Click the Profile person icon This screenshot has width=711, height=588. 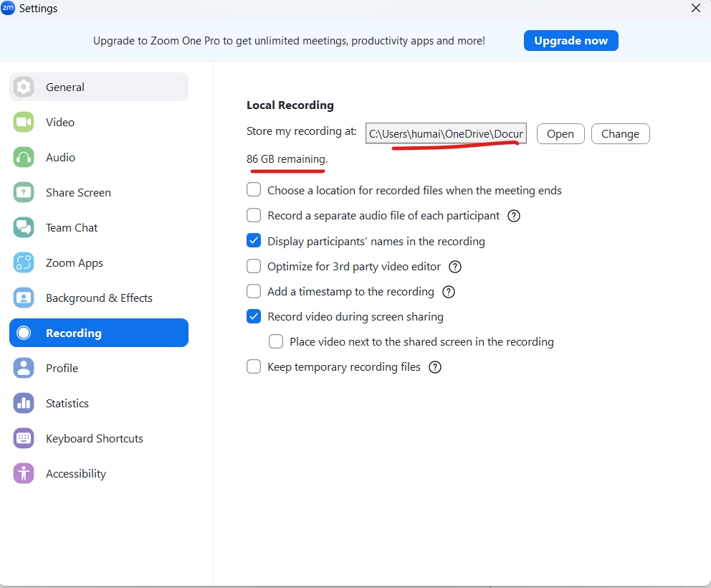coord(24,368)
